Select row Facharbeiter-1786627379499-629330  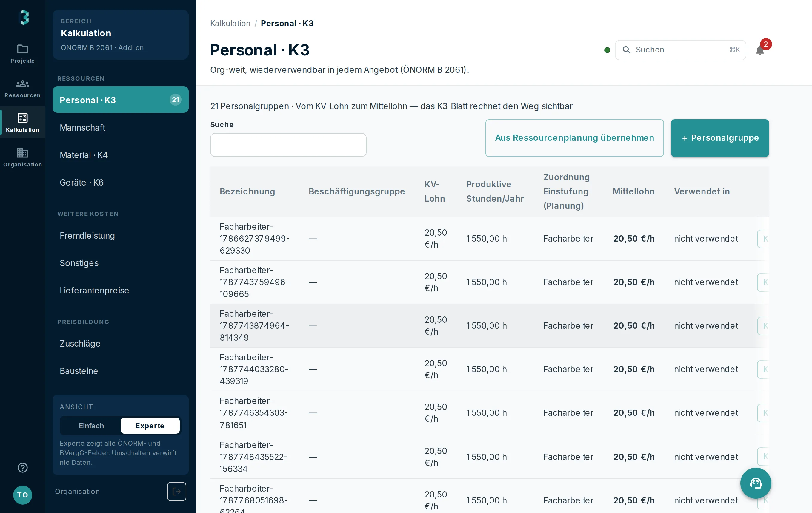(x=489, y=239)
